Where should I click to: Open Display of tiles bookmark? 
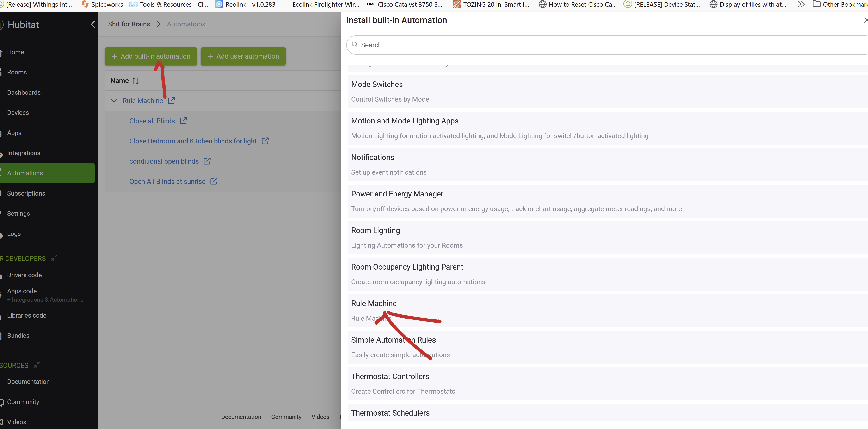(x=748, y=4)
